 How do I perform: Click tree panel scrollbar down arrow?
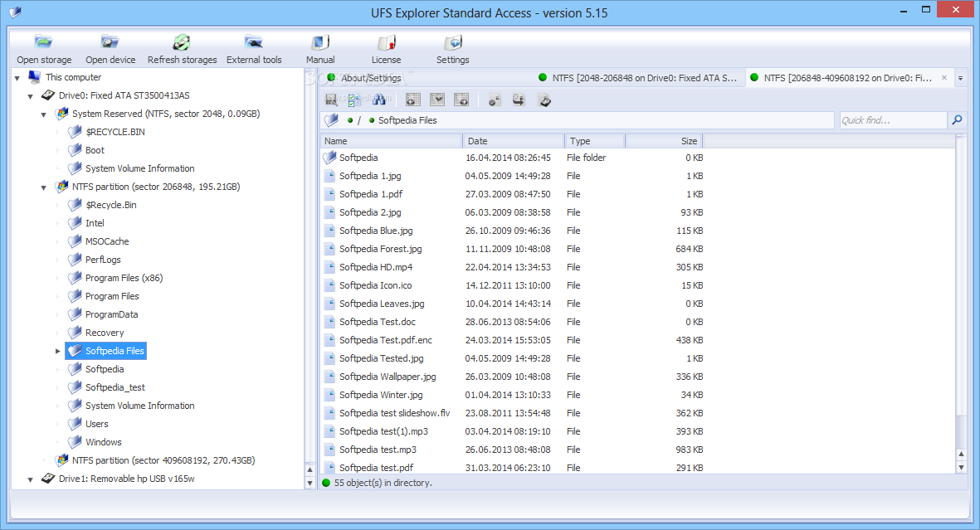click(310, 483)
